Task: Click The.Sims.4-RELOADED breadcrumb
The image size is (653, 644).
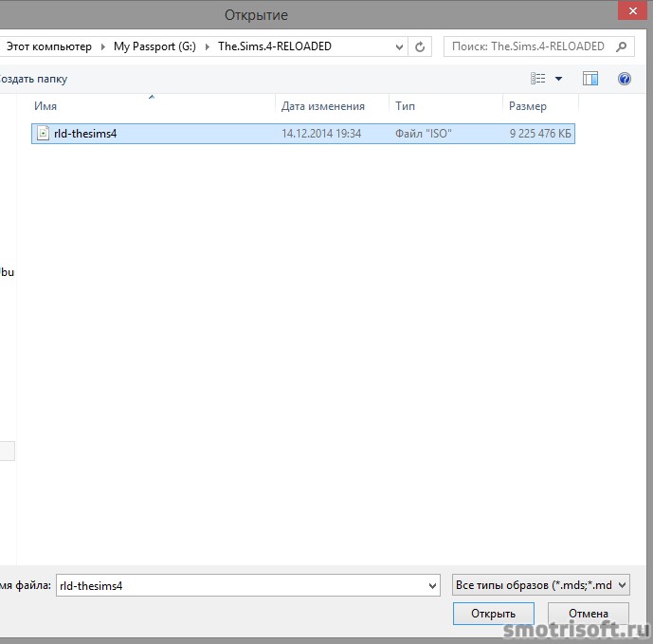Action: tap(275, 46)
